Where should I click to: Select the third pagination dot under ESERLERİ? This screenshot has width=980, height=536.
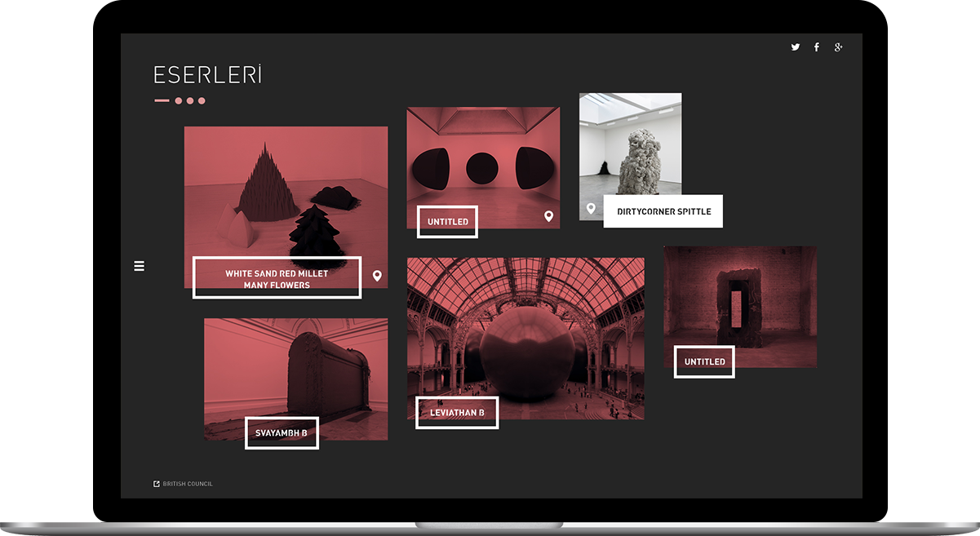point(201,100)
